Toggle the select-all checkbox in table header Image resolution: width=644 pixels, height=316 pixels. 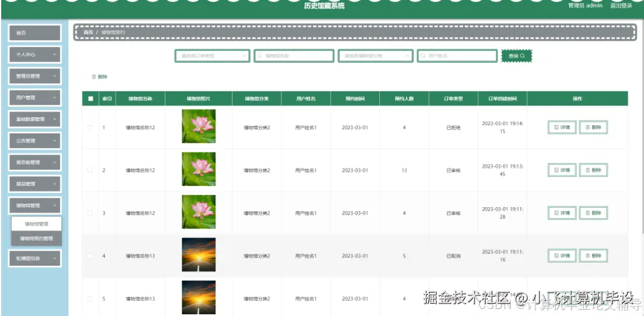point(91,99)
